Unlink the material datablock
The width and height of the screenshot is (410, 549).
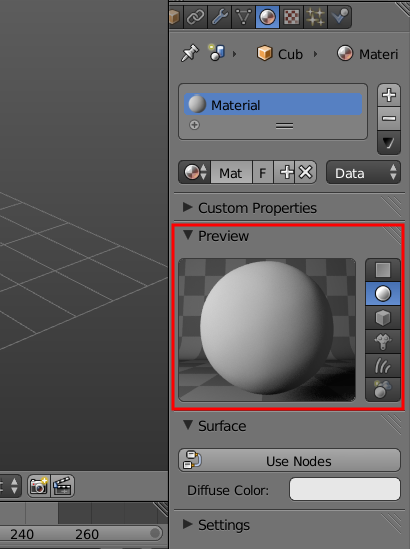pos(306,172)
